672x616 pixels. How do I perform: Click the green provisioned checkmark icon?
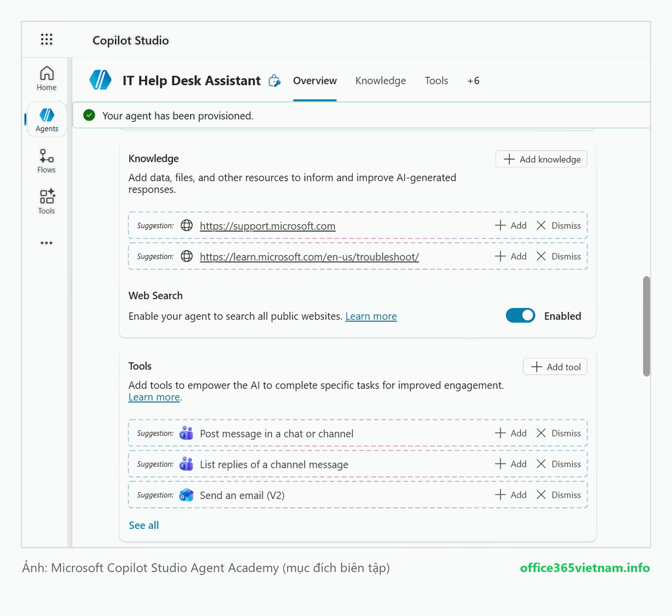[x=89, y=115]
